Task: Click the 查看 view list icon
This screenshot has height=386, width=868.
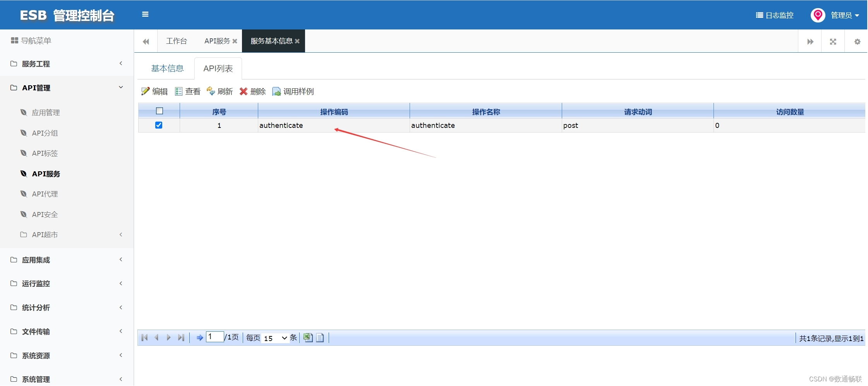Action: [x=178, y=91]
